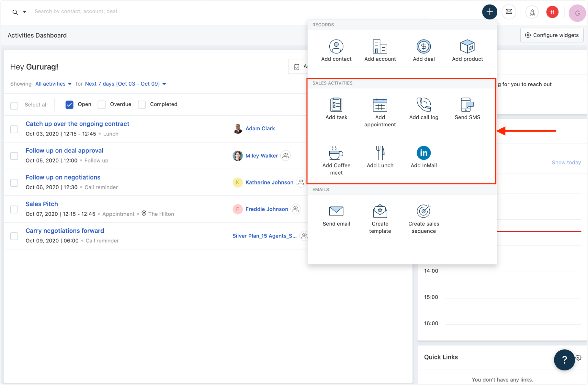
Task: Click the Add contact icon
Action: [x=336, y=46]
